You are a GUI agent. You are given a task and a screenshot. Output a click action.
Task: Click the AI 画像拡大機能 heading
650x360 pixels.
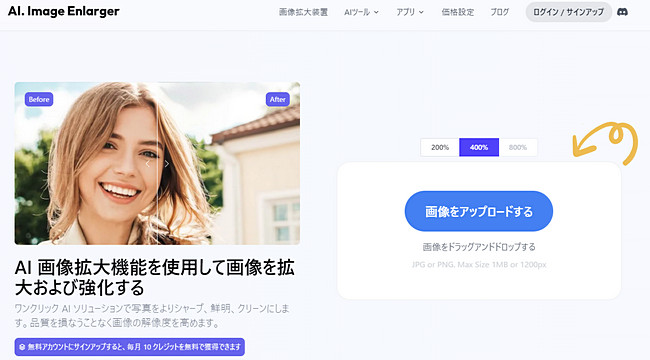(154, 277)
